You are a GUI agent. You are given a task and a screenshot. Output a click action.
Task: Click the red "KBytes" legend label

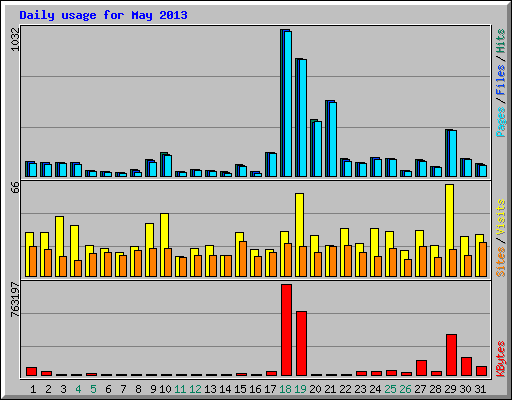[501, 359]
